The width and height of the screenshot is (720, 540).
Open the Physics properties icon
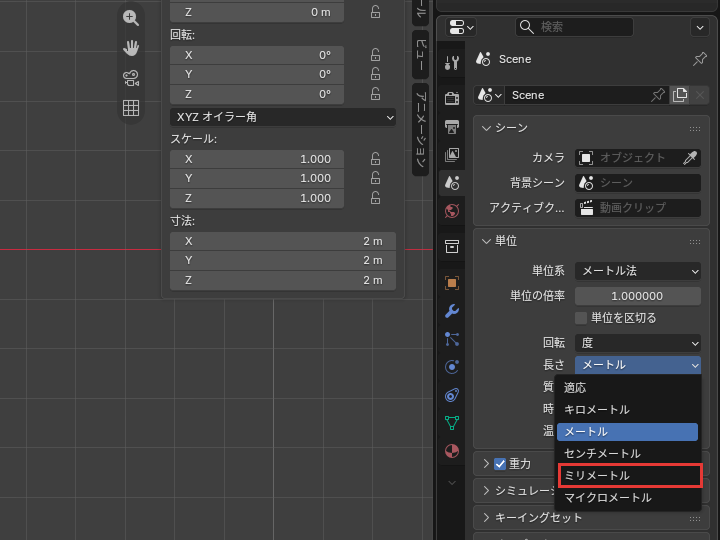[x=452, y=367]
